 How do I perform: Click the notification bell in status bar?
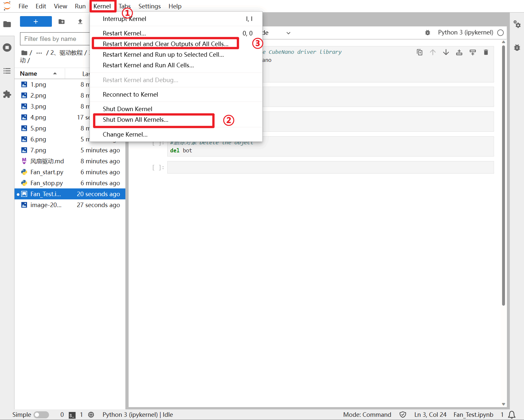point(512,415)
